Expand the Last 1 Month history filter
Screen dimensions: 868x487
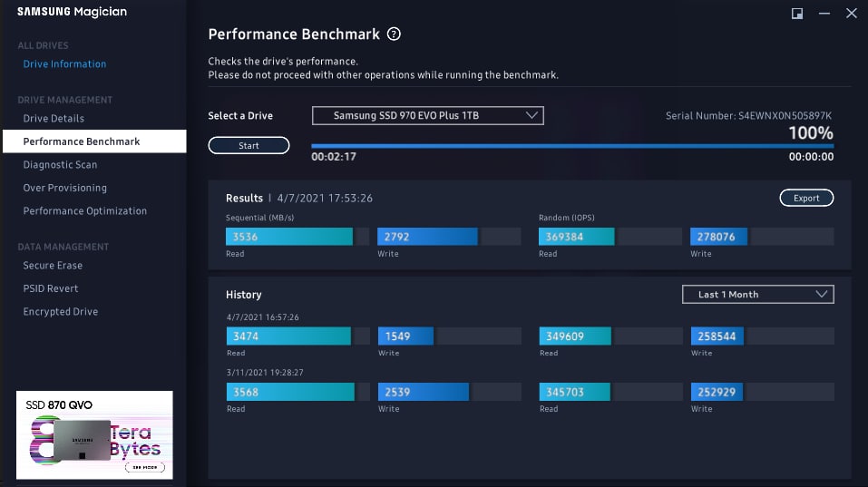(758, 295)
